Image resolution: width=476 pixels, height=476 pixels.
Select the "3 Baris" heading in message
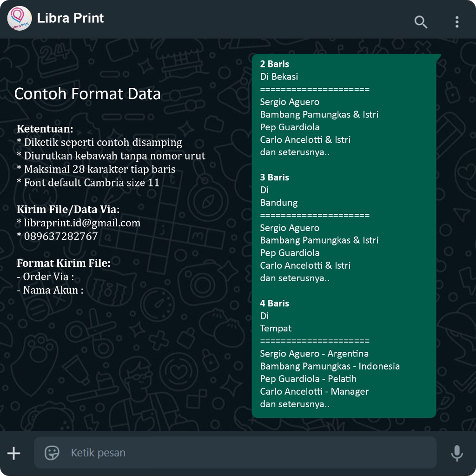click(x=274, y=178)
